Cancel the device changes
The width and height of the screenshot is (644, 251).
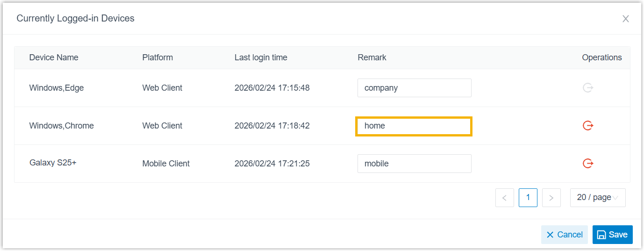tap(564, 235)
